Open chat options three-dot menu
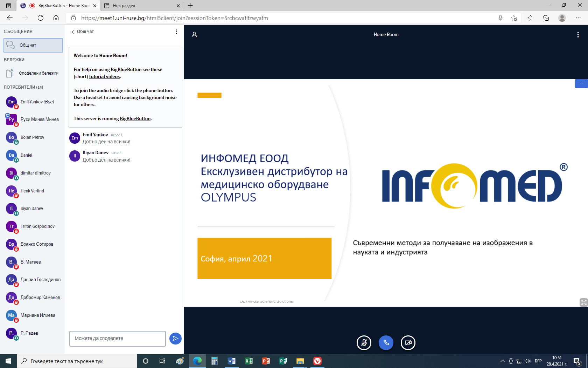The width and height of the screenshot is (588, 368). (176, 32)
